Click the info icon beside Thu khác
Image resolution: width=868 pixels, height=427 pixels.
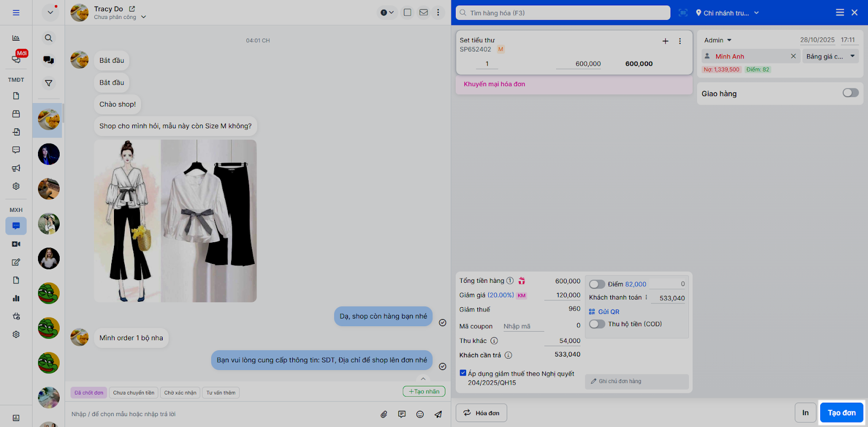point(494,341)
